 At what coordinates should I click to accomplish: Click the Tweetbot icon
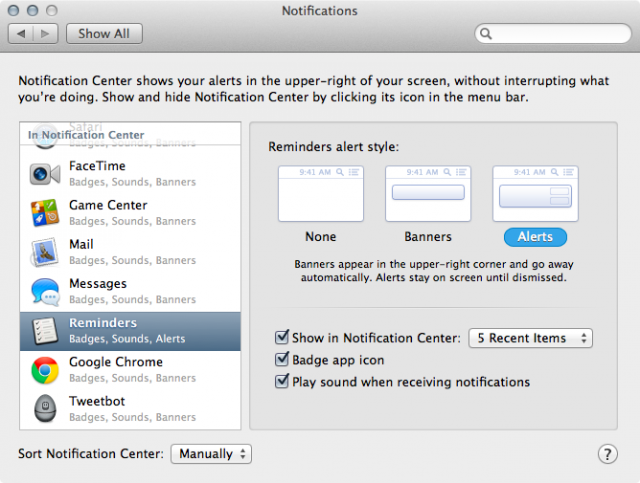(45, 408)
